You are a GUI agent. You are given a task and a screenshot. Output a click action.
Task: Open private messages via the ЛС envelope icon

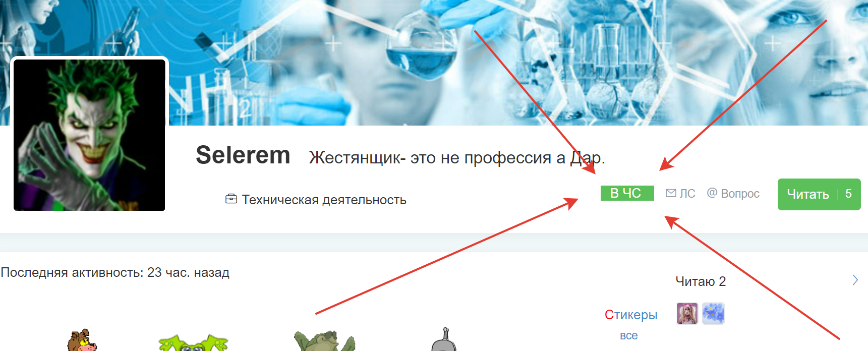pos(671,193)
